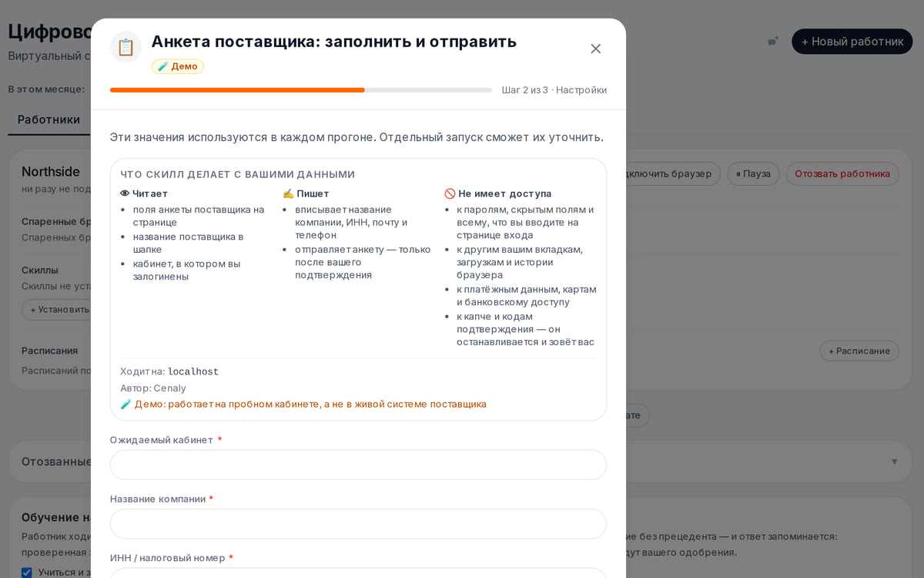Click the bullet вписывает название компании, ИНН
The width and height of the screenshot is (924, 578).
click(x=352, y=222)
